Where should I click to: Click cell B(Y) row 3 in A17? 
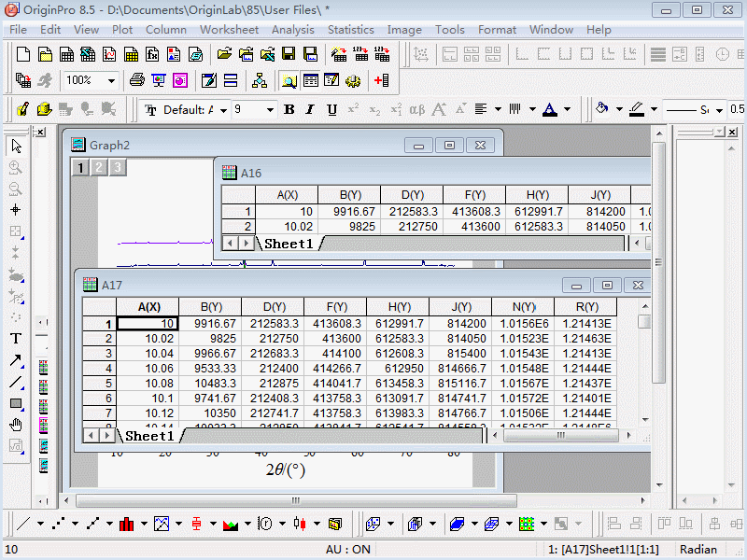coord(210,354)
